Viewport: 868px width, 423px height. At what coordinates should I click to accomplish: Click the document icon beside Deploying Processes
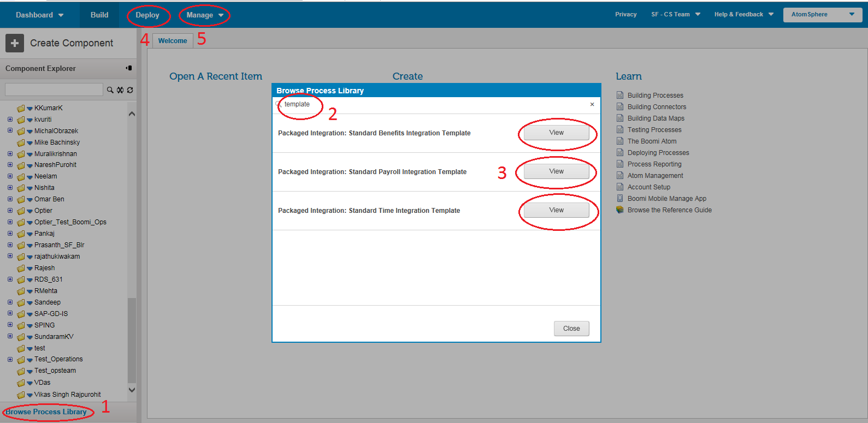[x=620, y=152]
